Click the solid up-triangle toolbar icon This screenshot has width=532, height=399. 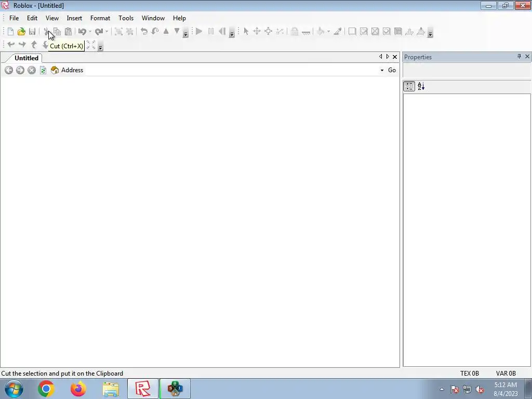166,31
